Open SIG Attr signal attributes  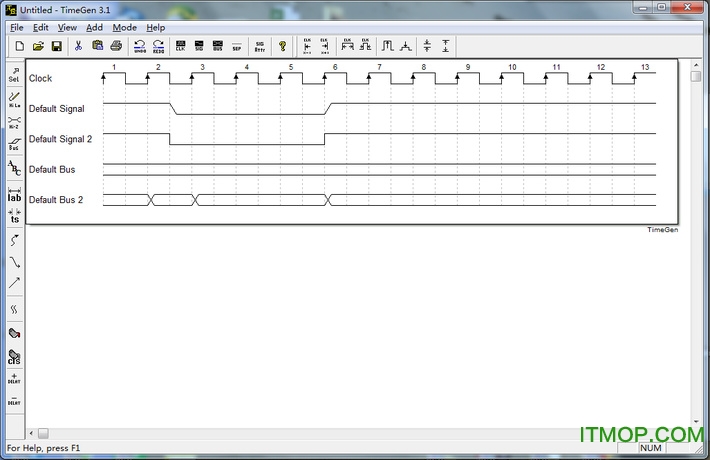[x=259, y=46]
